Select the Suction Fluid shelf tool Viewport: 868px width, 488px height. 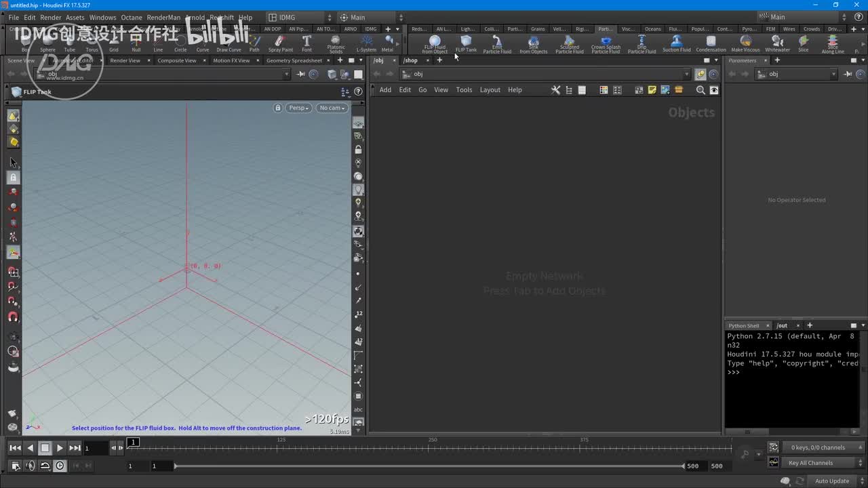point(676,44)
